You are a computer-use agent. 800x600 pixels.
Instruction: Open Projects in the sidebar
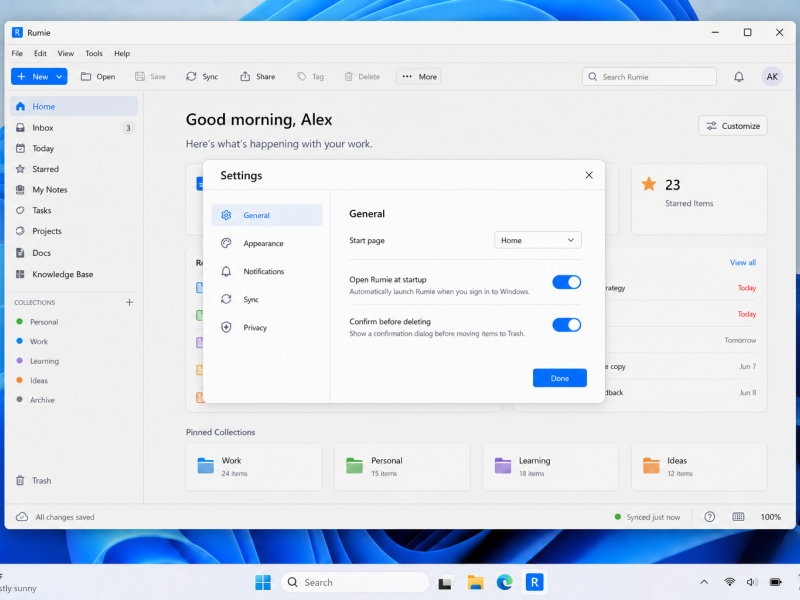tap(74, 231)
